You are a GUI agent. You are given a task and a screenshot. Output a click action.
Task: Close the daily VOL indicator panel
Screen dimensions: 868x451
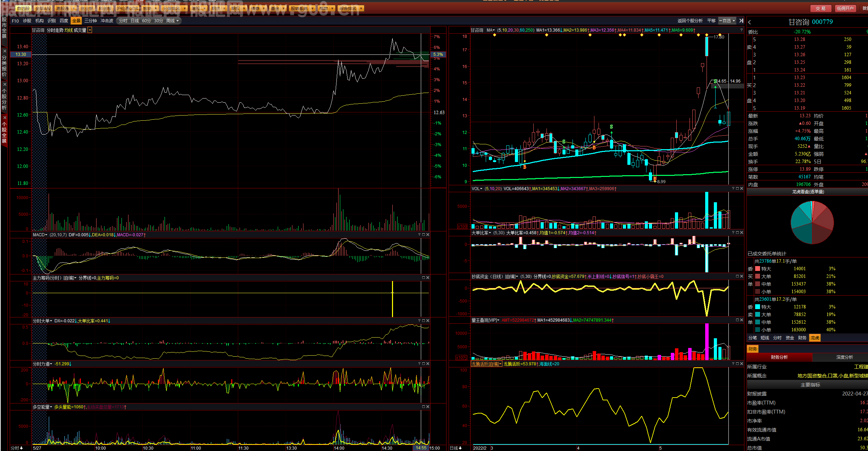(742, 189)
